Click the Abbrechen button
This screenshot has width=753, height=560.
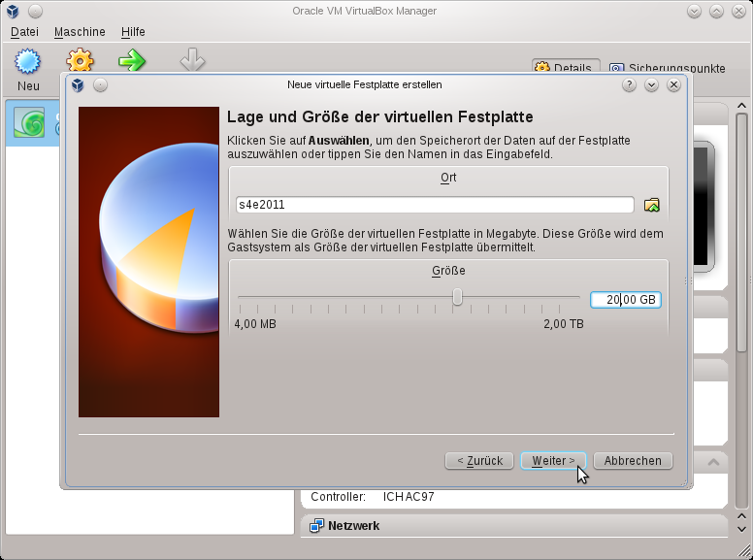633,461
